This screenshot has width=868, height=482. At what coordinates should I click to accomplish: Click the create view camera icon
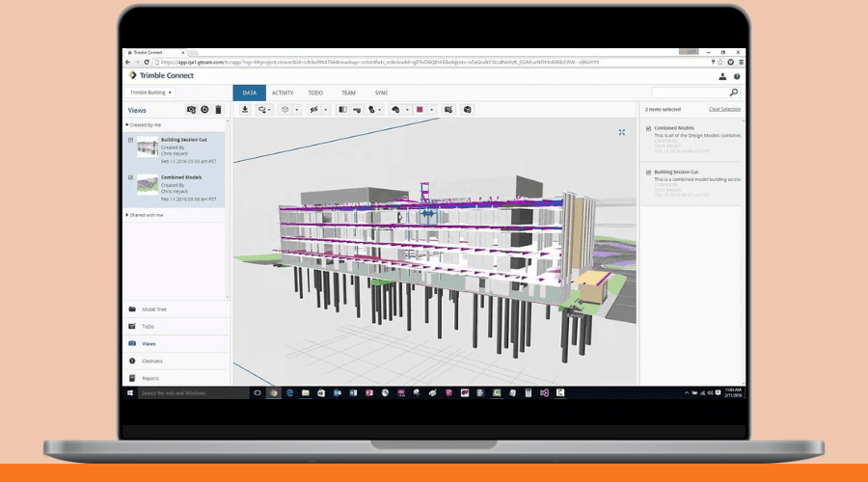pyautogui.click(x=191, y=110)
